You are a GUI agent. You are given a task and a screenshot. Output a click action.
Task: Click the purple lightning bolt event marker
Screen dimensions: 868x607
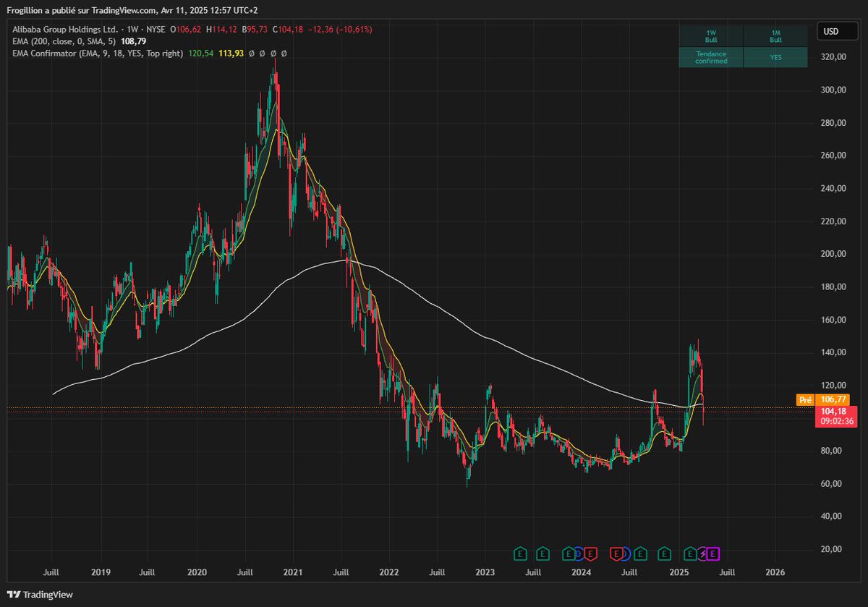point(702,553)
